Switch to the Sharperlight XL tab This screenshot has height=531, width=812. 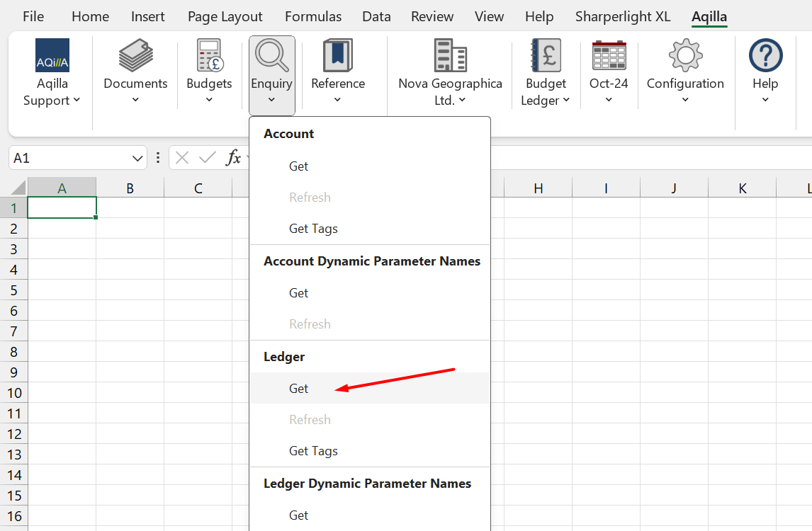pyautogui.click(x=622, y=16)
